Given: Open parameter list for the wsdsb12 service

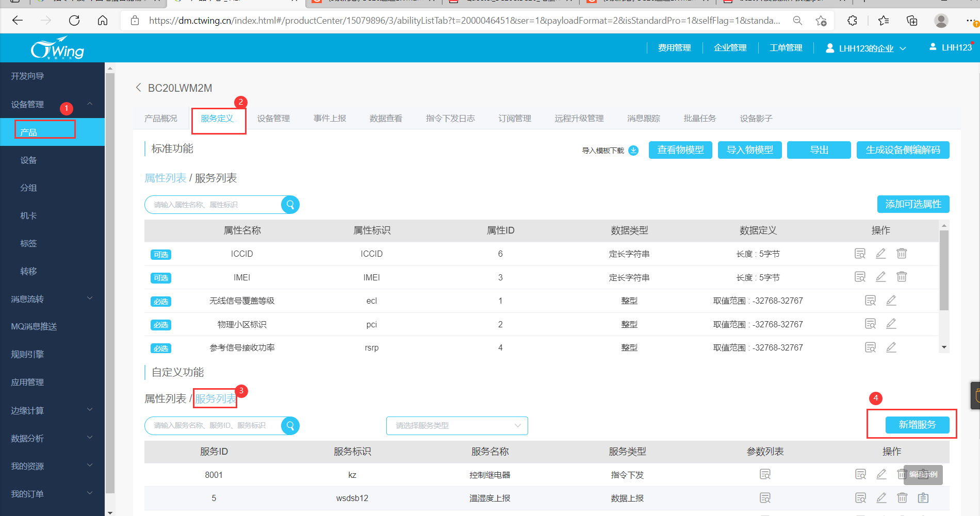Looking at the screenshot, I should point(765,498).
